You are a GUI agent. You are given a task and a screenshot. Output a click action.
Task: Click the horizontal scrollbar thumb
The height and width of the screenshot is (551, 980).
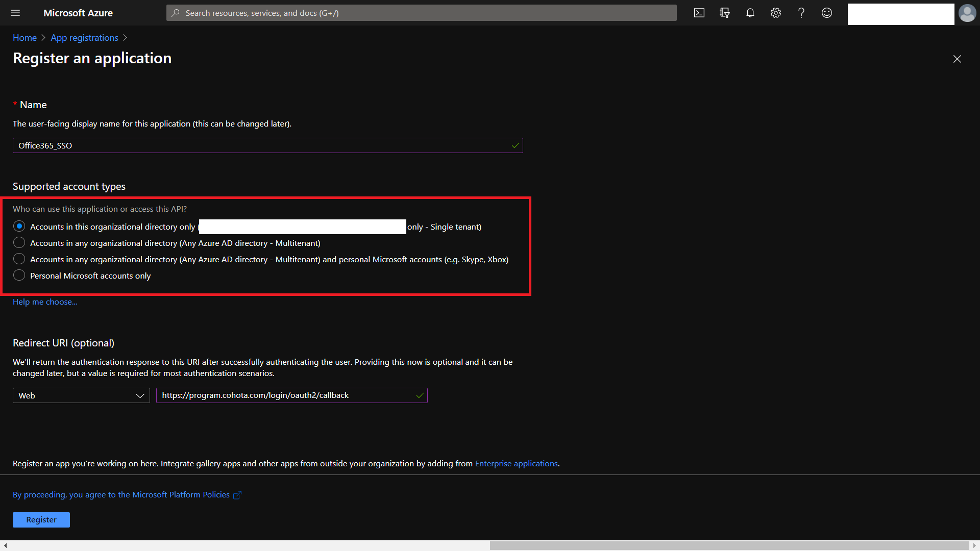tap(729, 545)
